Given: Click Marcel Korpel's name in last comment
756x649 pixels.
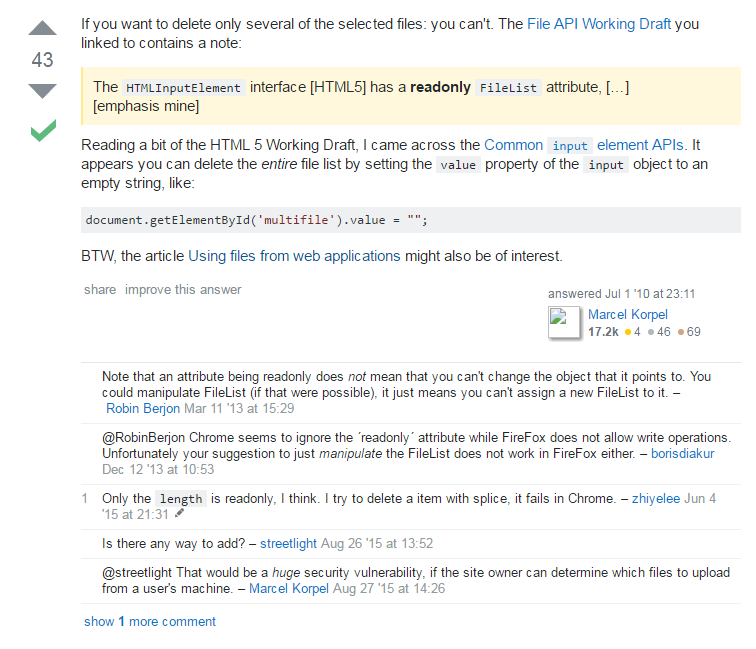Looking at the screenshot, I should click(290, 589).
